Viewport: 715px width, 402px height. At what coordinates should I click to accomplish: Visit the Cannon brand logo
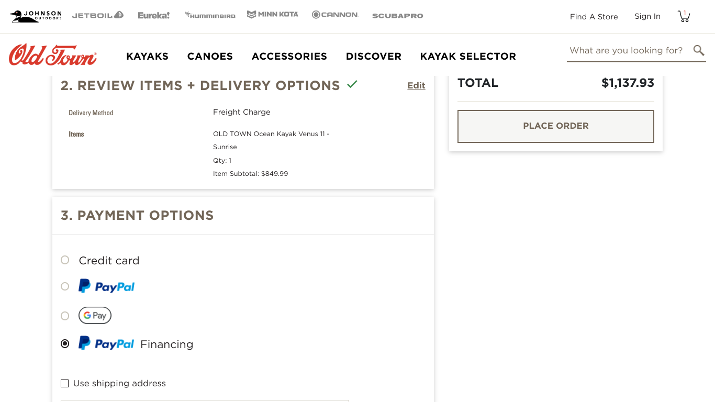[x=335, y=15]
